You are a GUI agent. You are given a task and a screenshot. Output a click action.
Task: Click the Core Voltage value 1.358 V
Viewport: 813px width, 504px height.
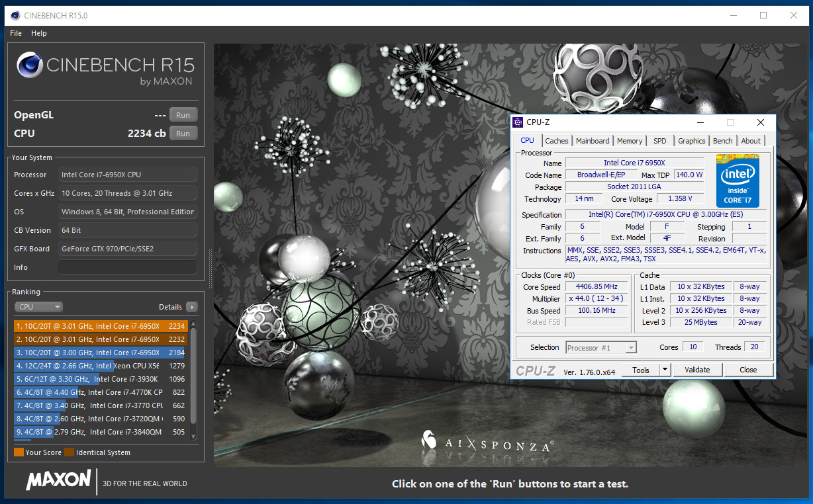[x=680, y=198]
